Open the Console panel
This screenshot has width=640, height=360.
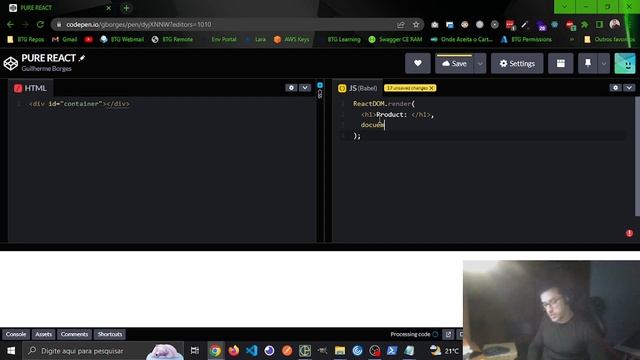pos(16,334)
